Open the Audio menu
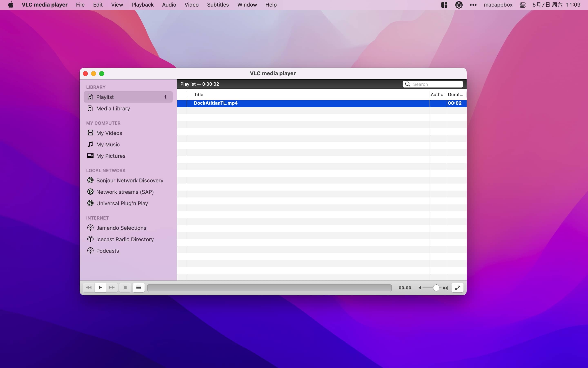This screenshot has width=588, height=368. click(169, 5)
